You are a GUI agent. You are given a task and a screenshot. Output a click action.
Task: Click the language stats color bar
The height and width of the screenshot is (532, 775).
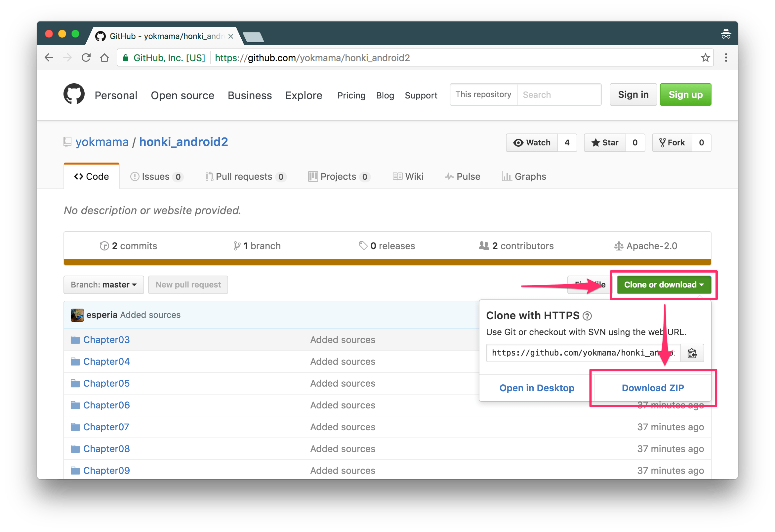pos(387,262)
